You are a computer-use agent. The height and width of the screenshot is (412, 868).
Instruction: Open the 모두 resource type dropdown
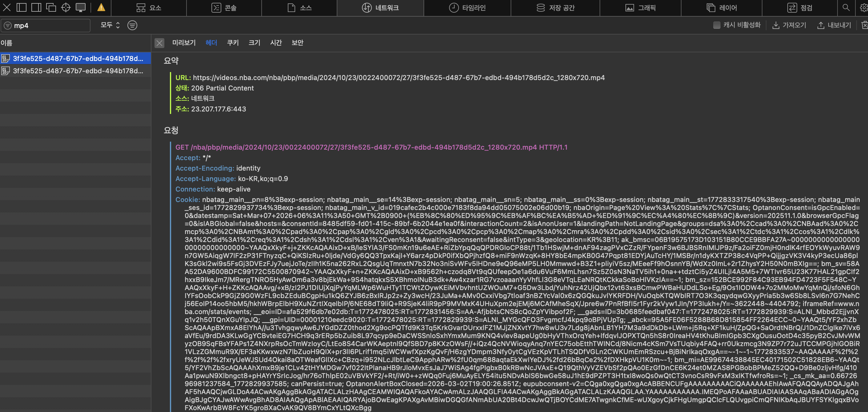(110, 25)
